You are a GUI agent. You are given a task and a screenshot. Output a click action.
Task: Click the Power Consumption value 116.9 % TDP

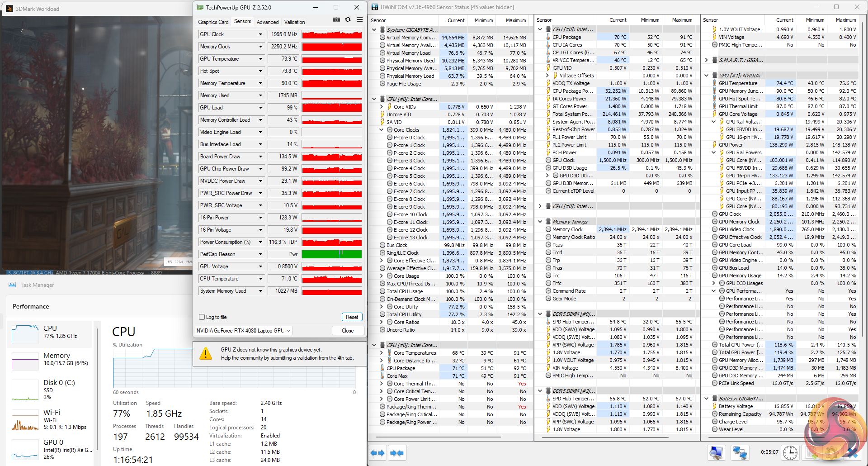[283, 242]
